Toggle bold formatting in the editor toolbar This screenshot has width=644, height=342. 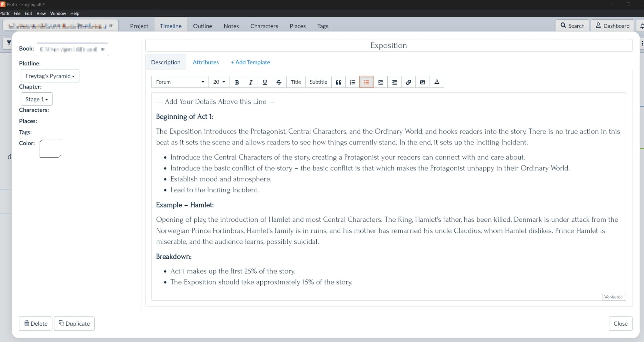[x=237, y=82]
